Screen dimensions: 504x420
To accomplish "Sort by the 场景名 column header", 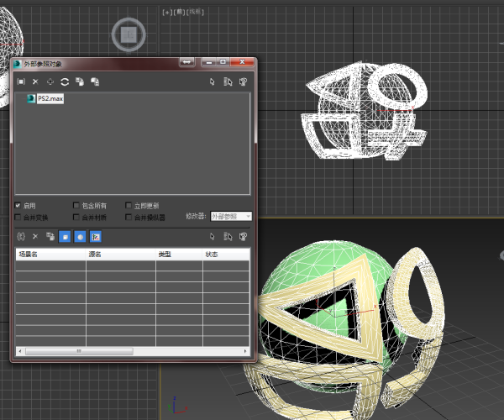I will coord(50,255).
